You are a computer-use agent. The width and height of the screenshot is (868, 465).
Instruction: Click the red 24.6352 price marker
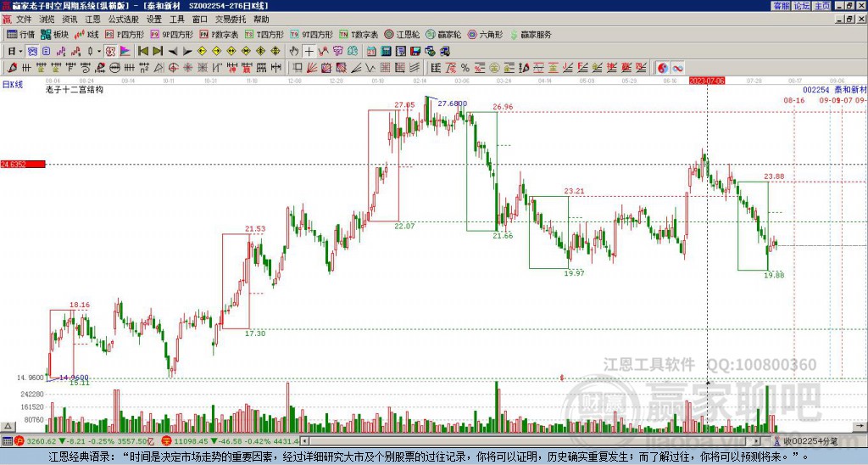(23, 164)
